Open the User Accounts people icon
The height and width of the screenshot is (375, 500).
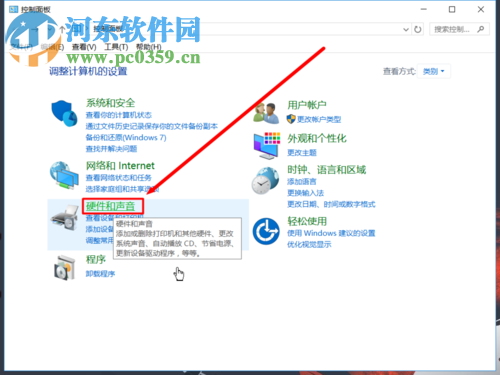(266, 113)
